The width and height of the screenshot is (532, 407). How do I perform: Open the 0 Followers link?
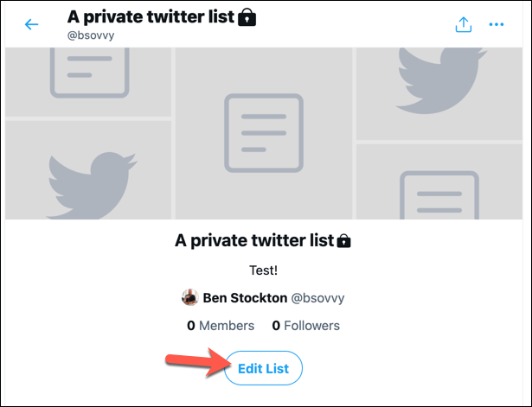306,326
